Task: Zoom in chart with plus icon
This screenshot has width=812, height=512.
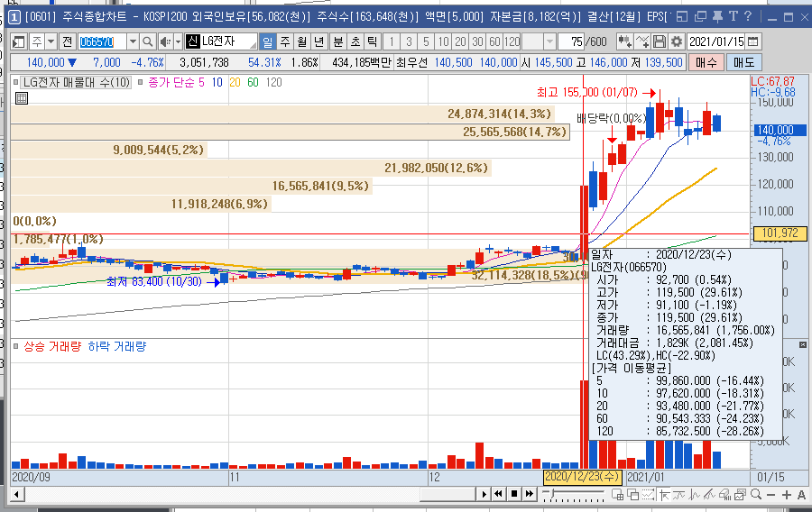Action: [787, 495]
